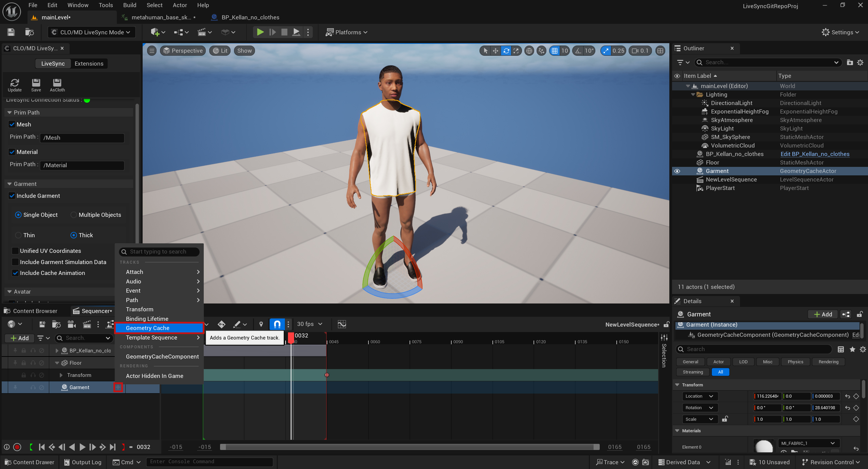This screenshot has height=469, width=868.
Task: Open the Platforms dropdown
Action: [346, 32]
